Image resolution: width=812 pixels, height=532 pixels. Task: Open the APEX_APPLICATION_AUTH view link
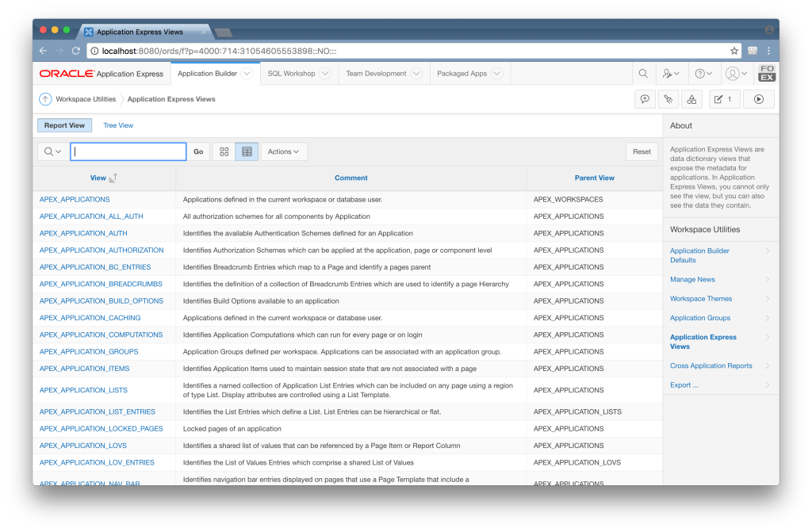[83, 233]
